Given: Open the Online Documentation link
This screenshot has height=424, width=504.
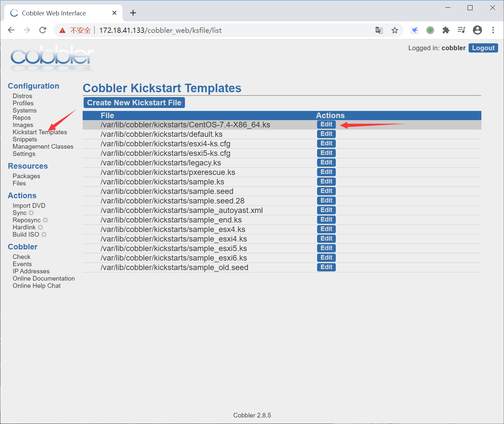Looking at the screenshot, I should point(44,278).
